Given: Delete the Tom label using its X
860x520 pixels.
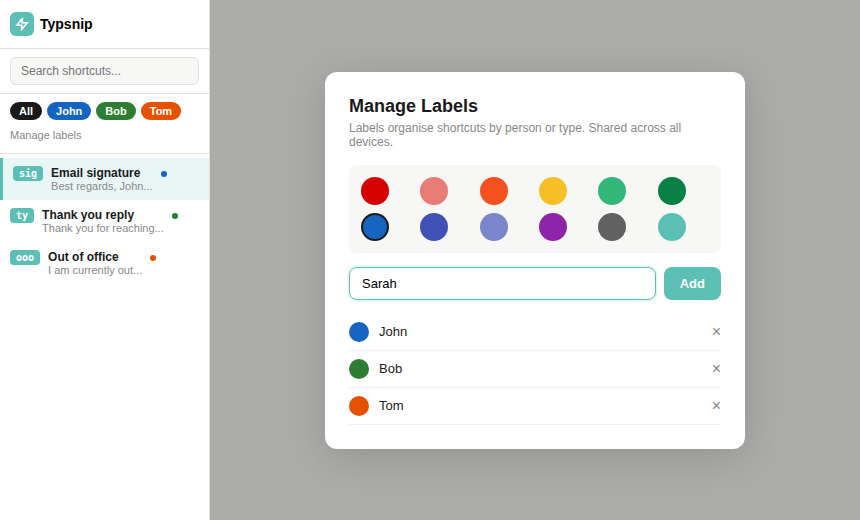Looking at the screenshot, I should [716, 405].
